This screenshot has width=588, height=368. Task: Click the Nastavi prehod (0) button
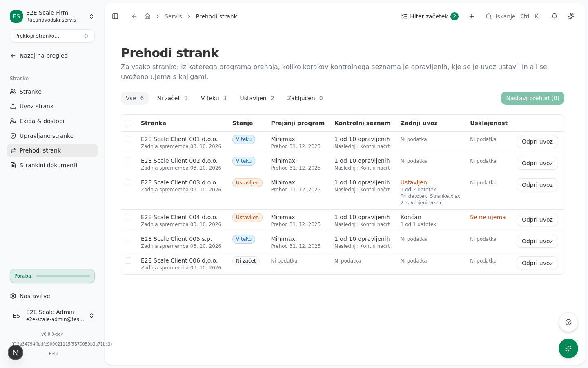532,98
